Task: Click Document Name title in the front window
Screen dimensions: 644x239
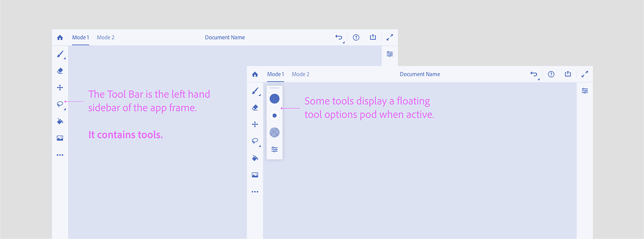Action: [420, 74]
